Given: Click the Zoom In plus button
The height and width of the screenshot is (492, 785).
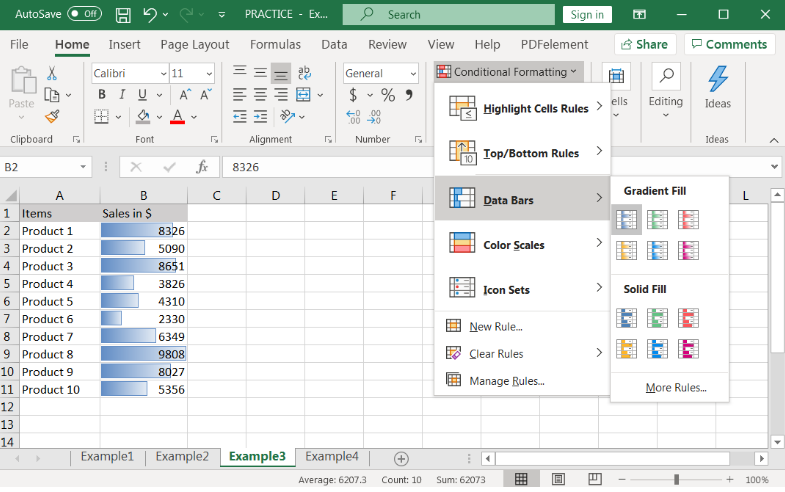Looking at the screenshot, I should pyautogui.click(x=730, y=479).
